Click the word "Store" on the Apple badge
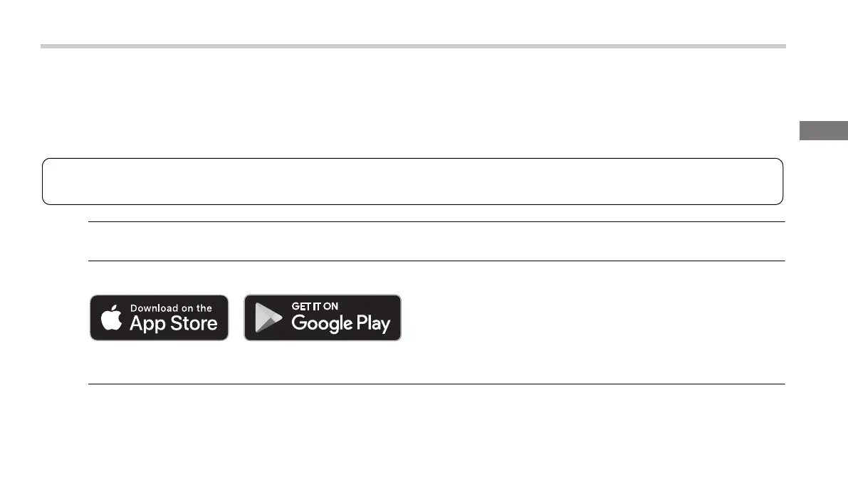 point(193,324)
